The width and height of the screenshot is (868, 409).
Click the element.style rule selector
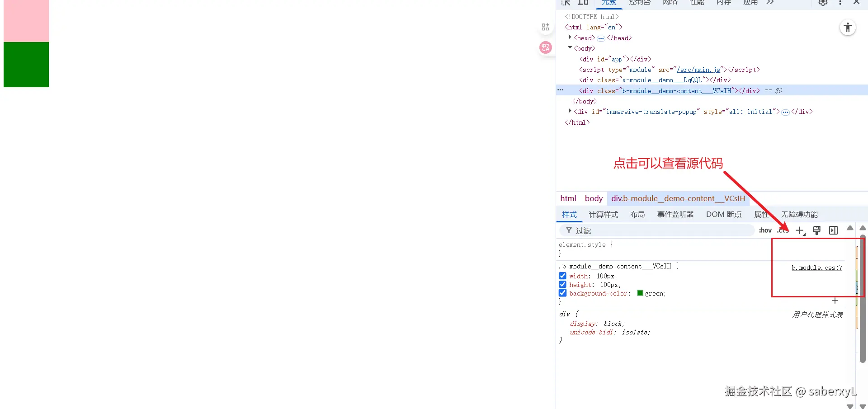pyautogui.click(x=582, y=244)
